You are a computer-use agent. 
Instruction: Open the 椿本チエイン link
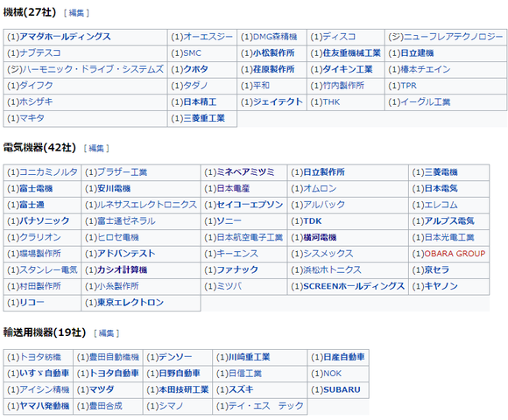click(x=426, y=69)
